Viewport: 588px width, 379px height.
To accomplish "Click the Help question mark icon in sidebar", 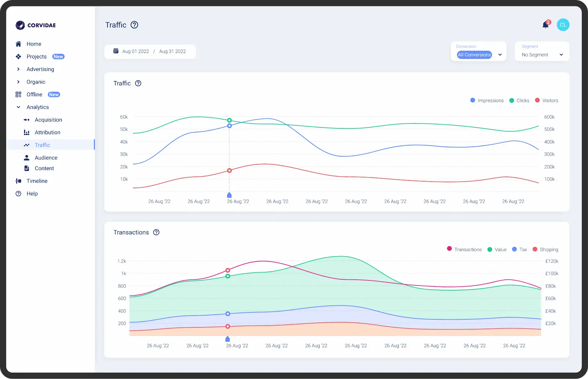I will [18, 194].
